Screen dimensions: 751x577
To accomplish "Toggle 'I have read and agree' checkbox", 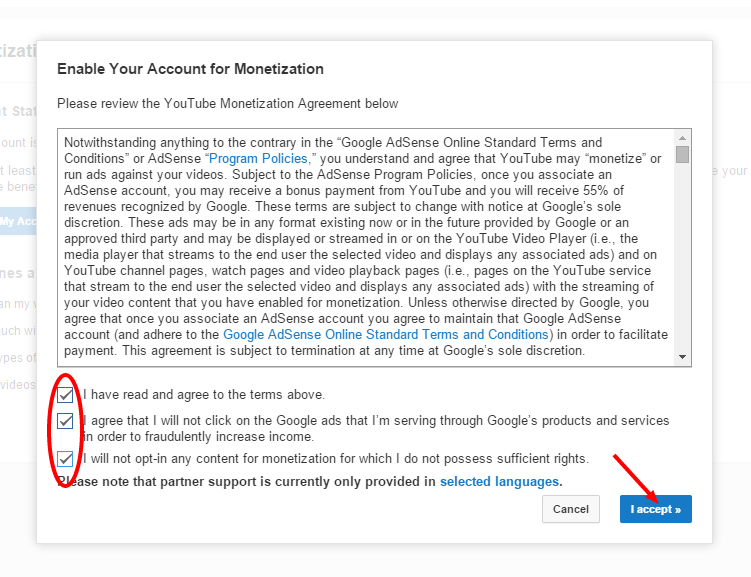I will (x=65, y=395).
